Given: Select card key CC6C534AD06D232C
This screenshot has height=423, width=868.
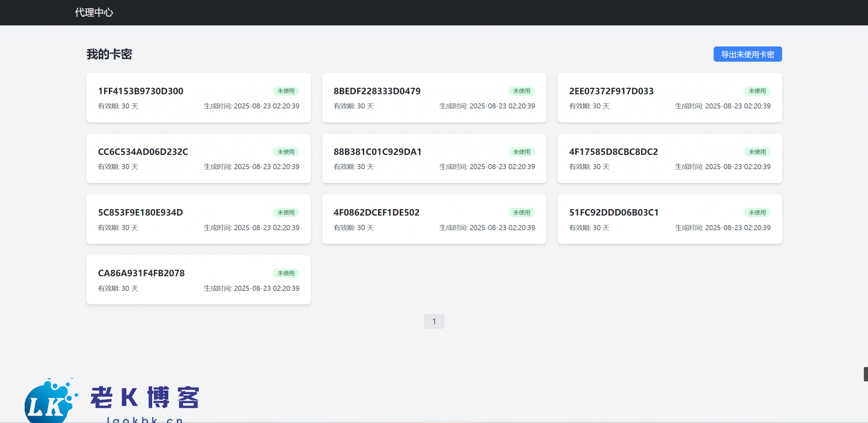Looking at the screenshot, I should [x=143, y=152].
